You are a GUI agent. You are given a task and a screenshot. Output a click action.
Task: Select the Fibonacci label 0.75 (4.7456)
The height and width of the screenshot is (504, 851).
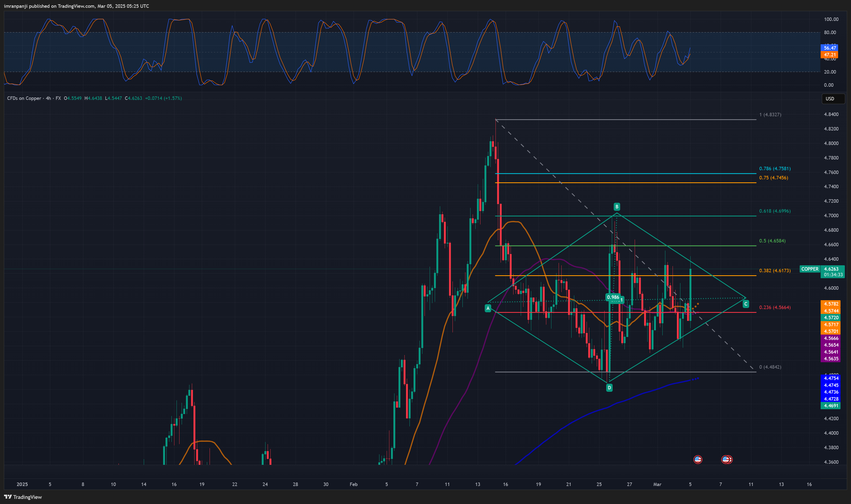coord(774,178)
